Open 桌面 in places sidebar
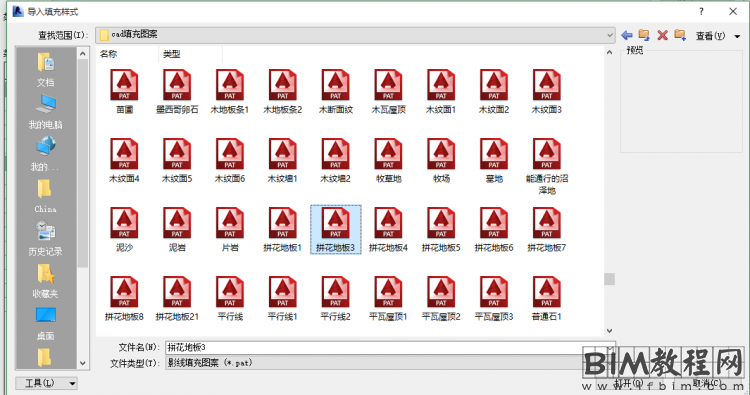The image size is (750, 395). (45, 323)
